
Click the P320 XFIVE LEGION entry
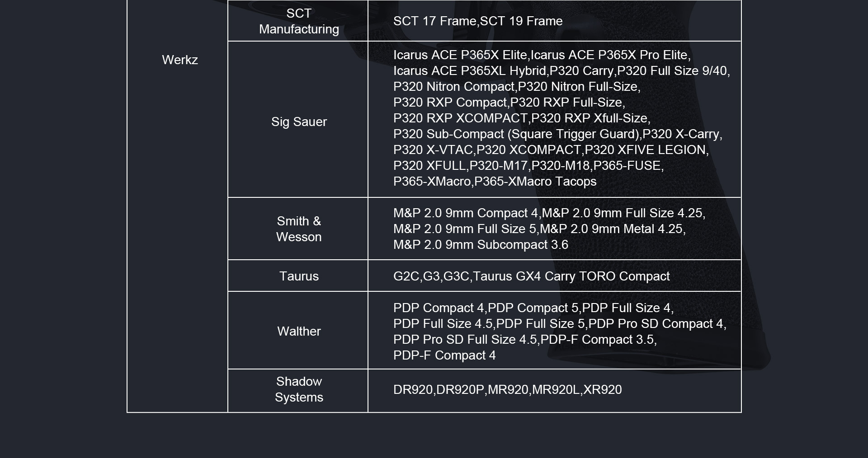pos(646,150)
